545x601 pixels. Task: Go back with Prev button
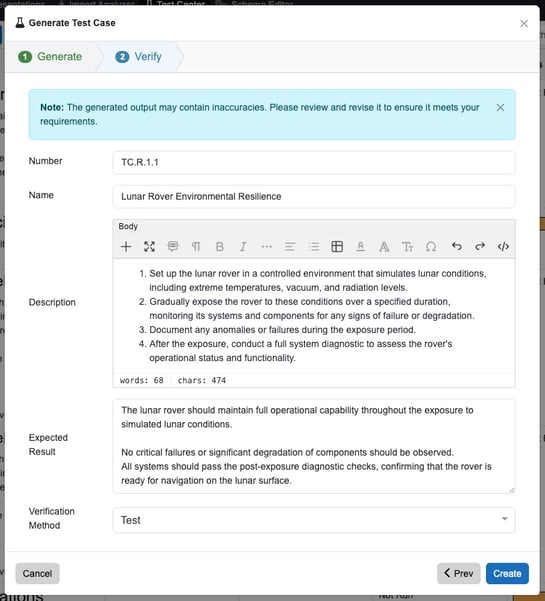click(x=458, y=573)
